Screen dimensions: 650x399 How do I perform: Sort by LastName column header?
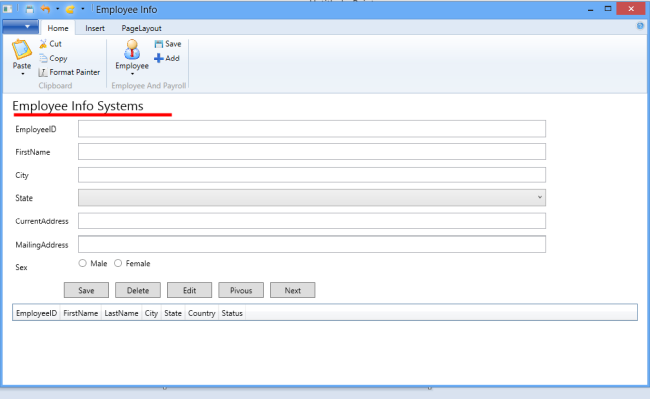pyautogui.click(x=121, y=313)
